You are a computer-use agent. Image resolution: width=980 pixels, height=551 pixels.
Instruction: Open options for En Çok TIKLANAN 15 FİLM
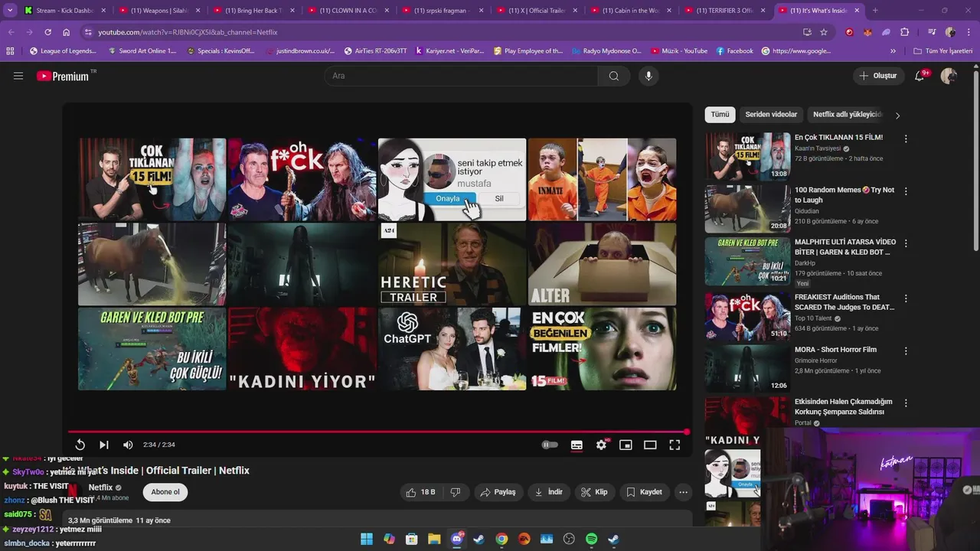pyautogui.click(x=906, y=139)
